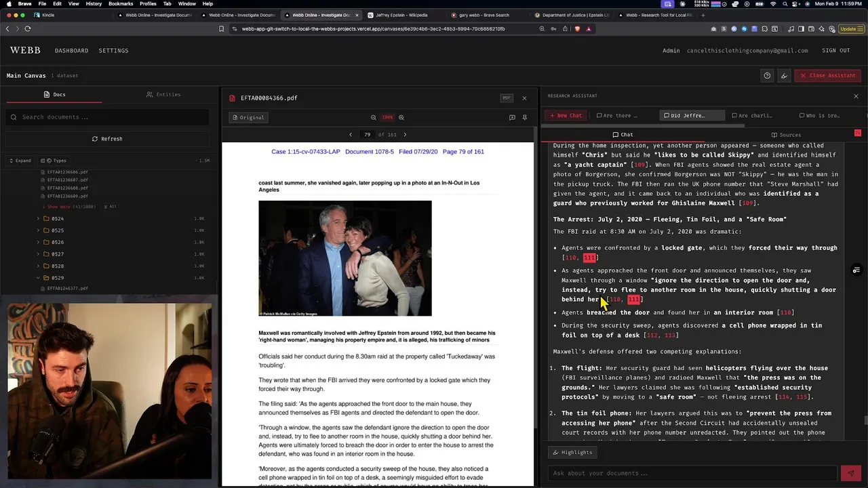The width and height of the screenshot is (868, 488).
Task: Open the 'Are there ...' chat tab
Action: click(x=616, y=115)
